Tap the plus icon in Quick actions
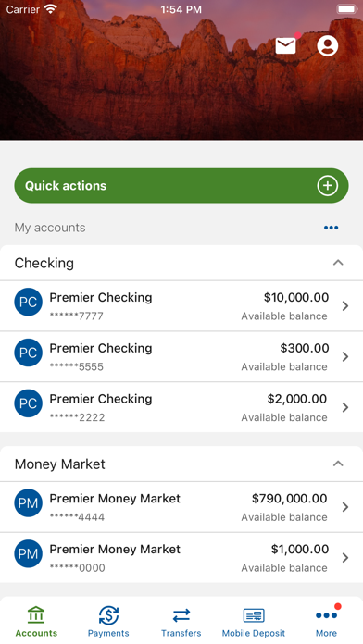363x644 pixels. click(x=328, y=186)
